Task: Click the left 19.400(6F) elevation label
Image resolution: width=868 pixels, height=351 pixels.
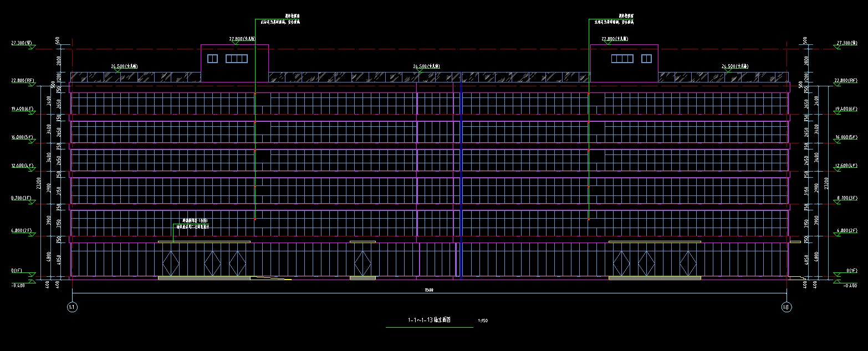Action: click(23, 109)
